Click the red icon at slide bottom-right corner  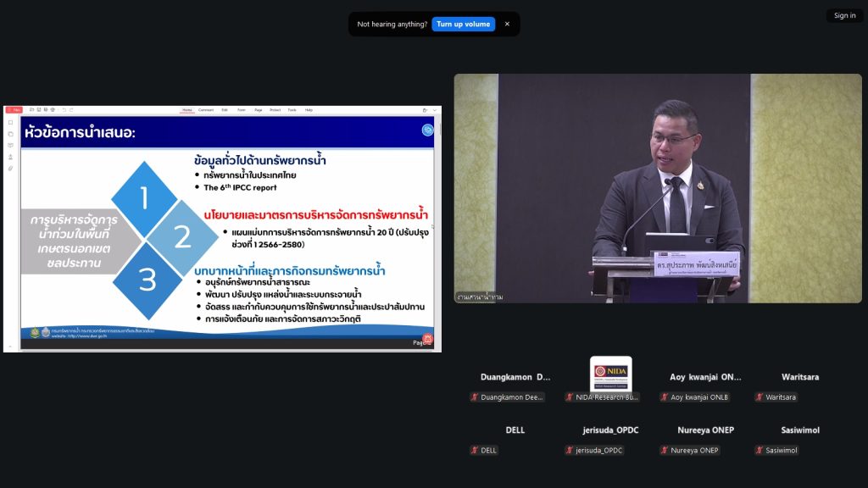coord(428,338)
